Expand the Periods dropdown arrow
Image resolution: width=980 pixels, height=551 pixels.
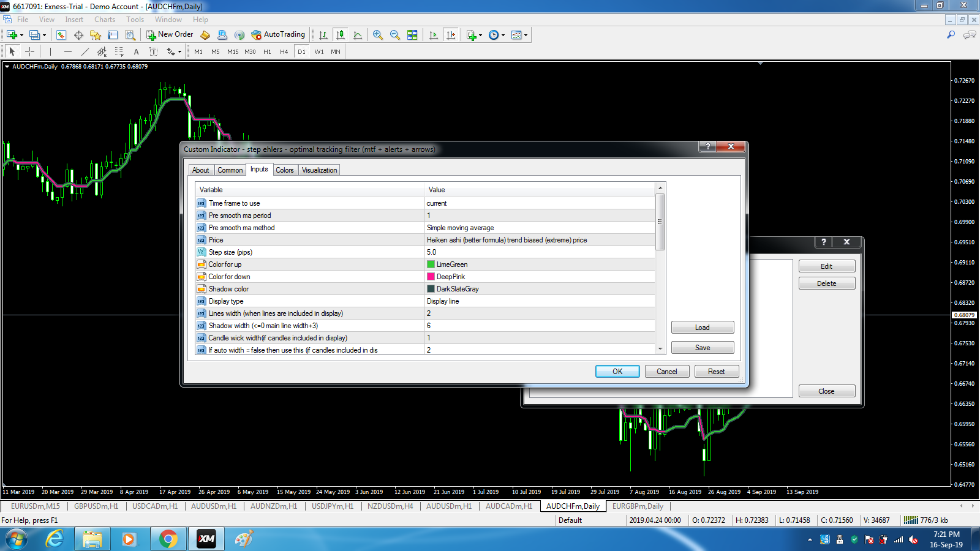point(503,35)
